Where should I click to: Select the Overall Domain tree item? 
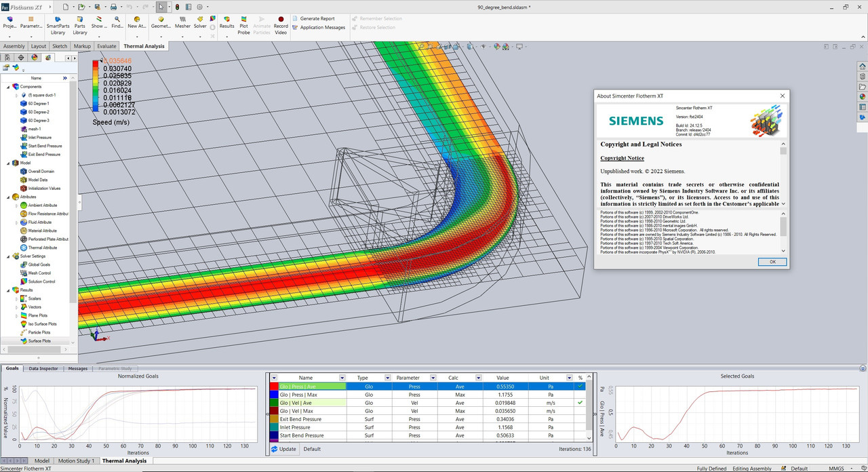point(41,172)
